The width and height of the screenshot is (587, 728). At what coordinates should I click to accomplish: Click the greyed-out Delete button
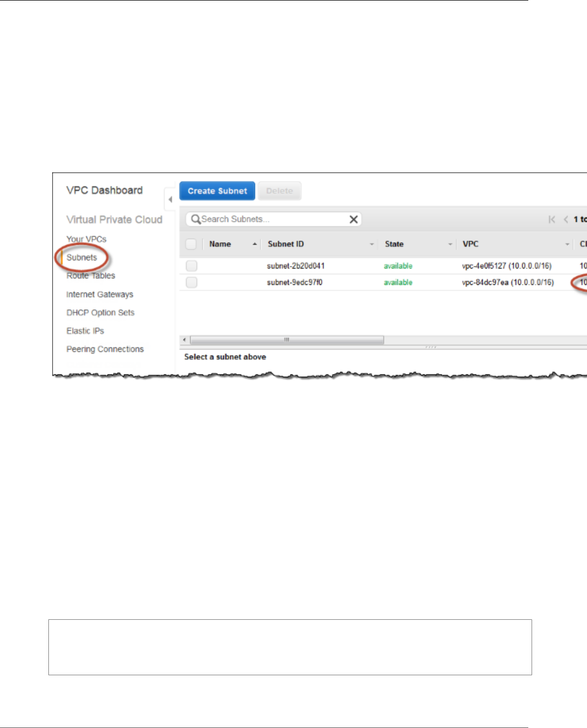point(279,191)
